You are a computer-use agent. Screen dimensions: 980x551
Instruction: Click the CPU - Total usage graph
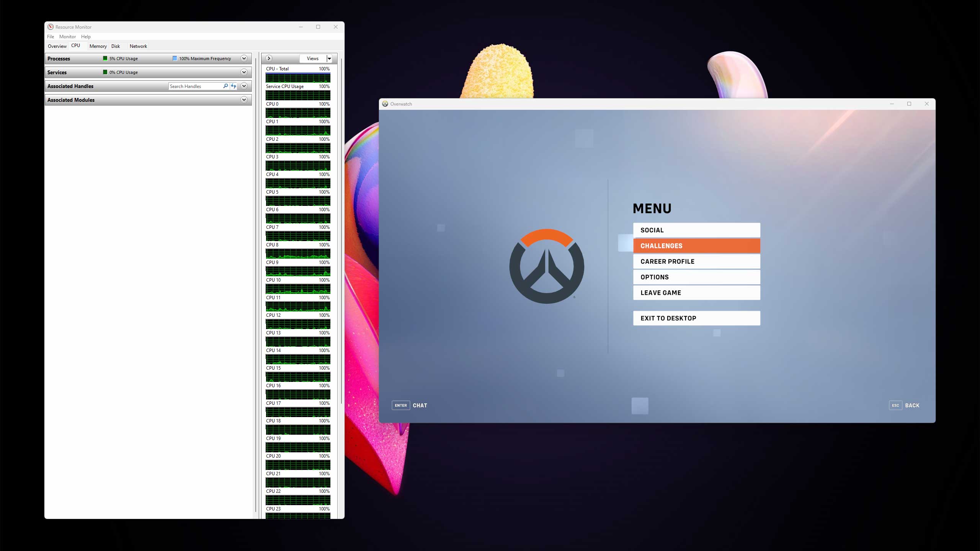coord(298,78)
